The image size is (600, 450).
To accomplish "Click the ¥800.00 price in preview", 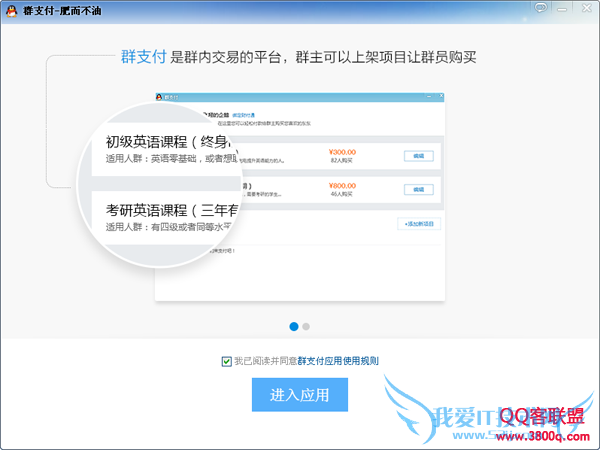I will [342, 186].
